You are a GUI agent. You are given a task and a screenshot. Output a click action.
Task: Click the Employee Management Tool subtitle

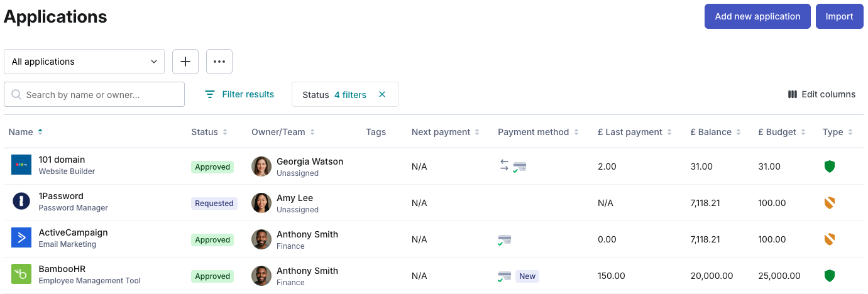[x=90, y=281]
